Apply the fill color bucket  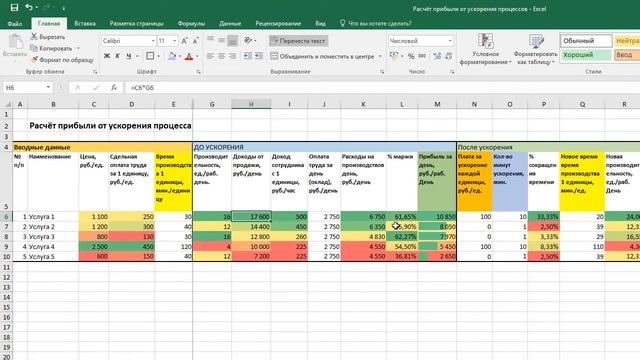172,56
